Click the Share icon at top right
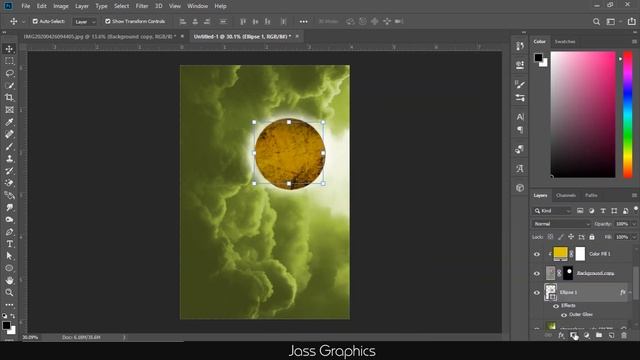Screen dimensions: 640x360 [x=631, y=21]
